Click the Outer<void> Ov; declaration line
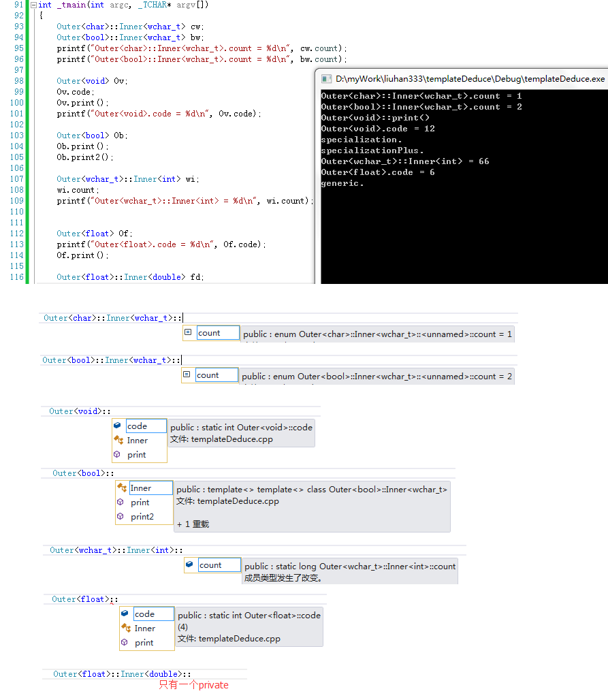Image resolution: width=608 pixels, height=700 pixels. coord(92,81)
